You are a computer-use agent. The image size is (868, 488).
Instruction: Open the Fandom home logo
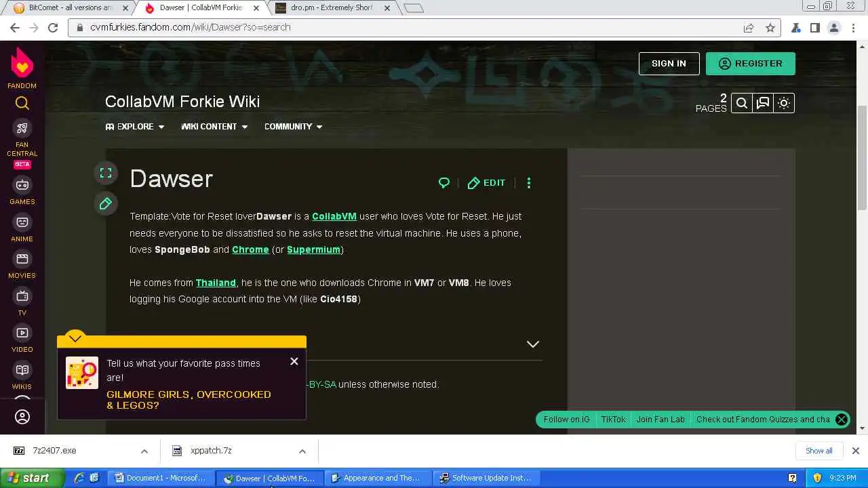tap(22, 68)
